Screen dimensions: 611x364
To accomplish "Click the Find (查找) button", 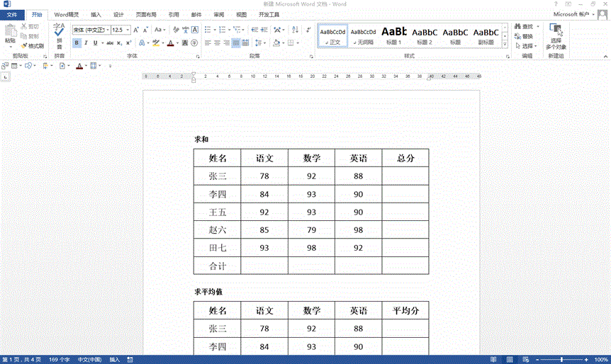I will click(523, 27).
